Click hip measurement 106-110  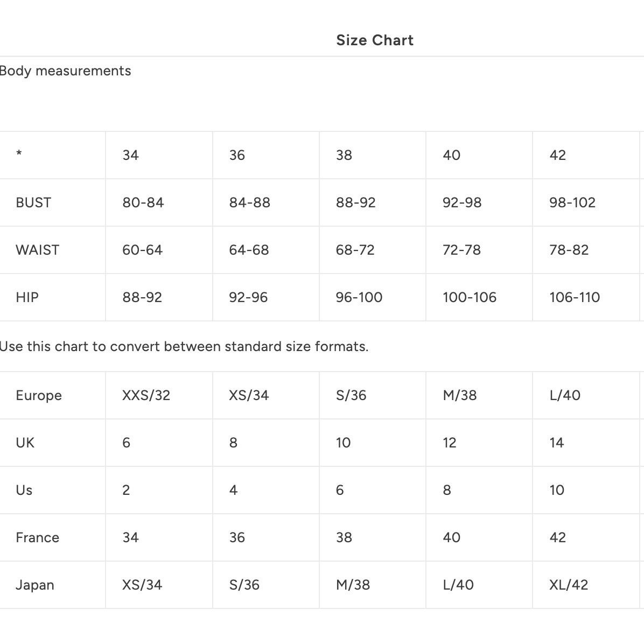pos(575,297)
